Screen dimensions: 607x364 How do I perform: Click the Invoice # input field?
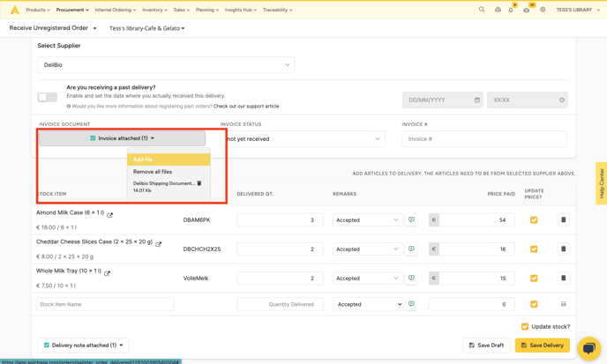click(x=483, y=139)
